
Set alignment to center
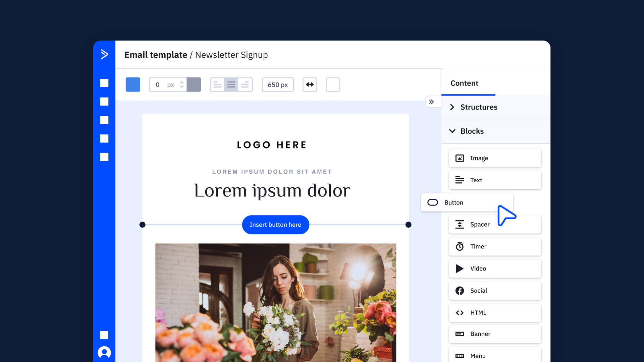pos(231,84)
